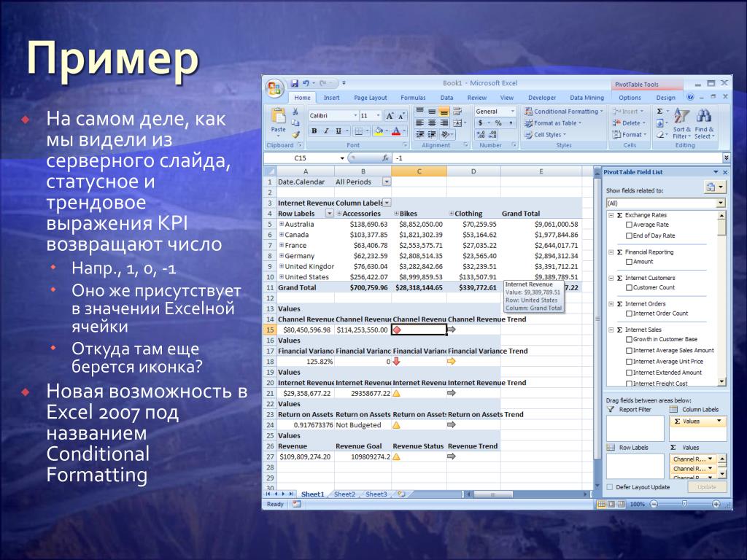Apply Accounting dollar number format

tap(481, 123)
